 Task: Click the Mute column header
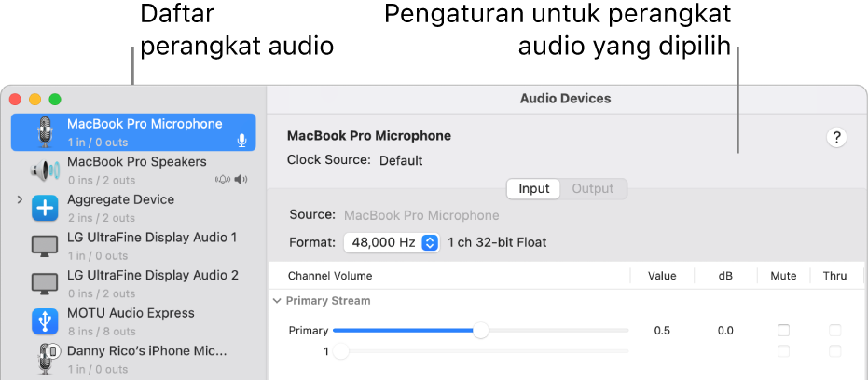(783, 276)
